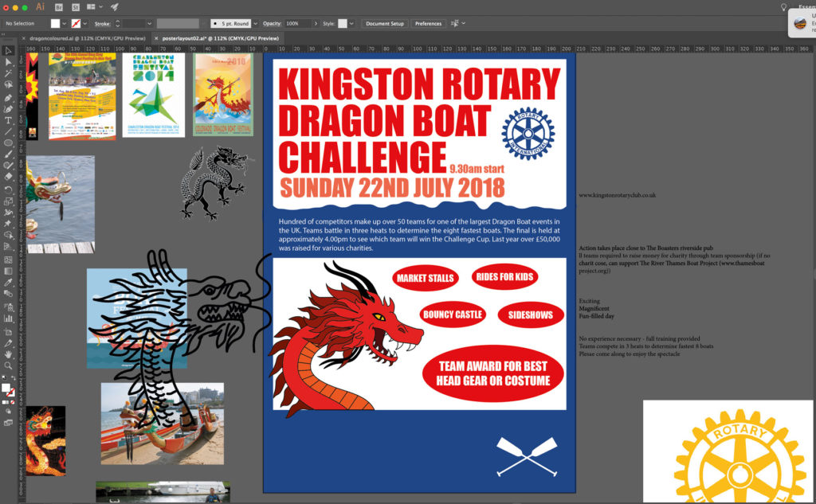
Task: Open Adobe Stock via St icon
Action: click(x=76, y=7)
